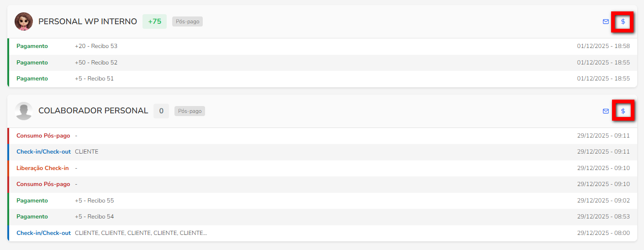Click Pós-pago tag beside COLABORADOR PERSONAL
Image resolution: width=644 pixels, height=250 pixels.
click(190, 111)
